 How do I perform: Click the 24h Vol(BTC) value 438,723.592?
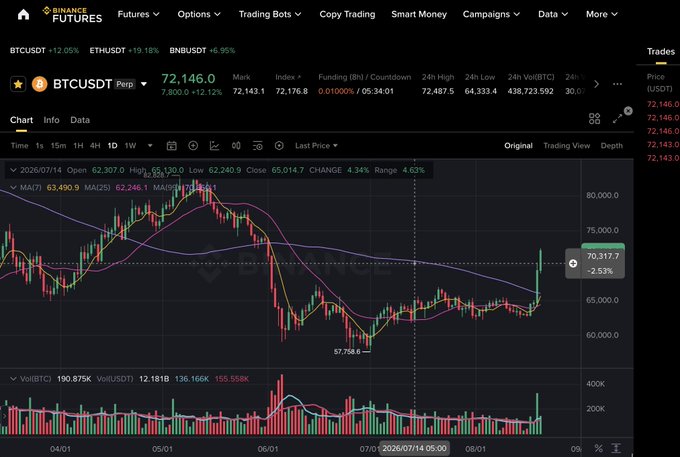[530, 91]
